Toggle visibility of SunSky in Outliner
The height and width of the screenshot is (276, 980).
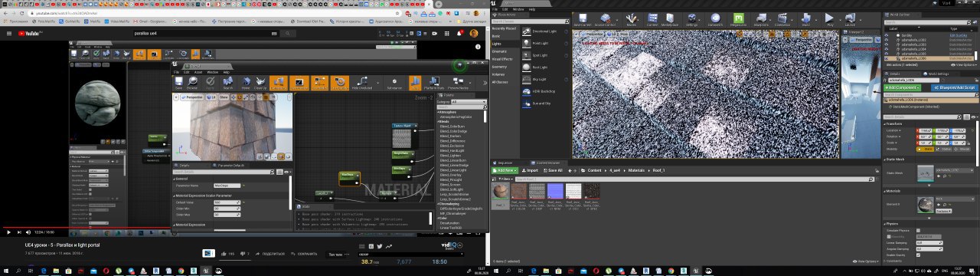[x=886, y=35]
